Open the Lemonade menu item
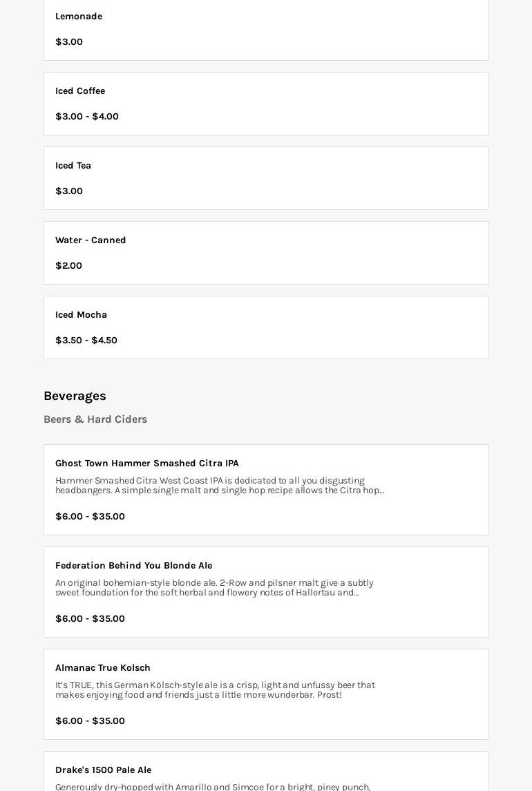 tap(79, 17)
